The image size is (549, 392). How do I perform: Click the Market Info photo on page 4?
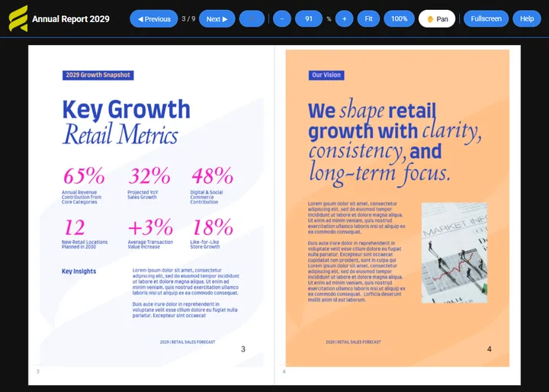(454, 252)
